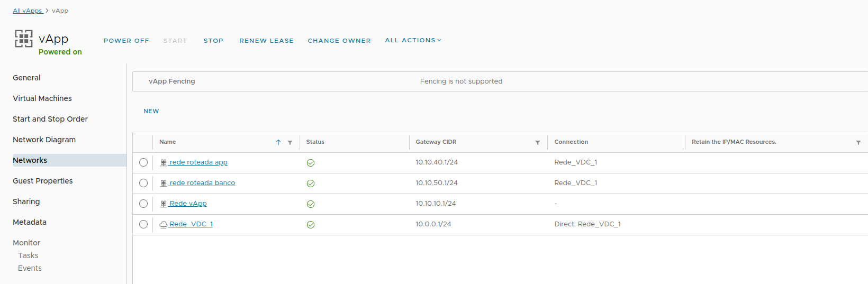Click the Stop button

click(x=213, y=41)
